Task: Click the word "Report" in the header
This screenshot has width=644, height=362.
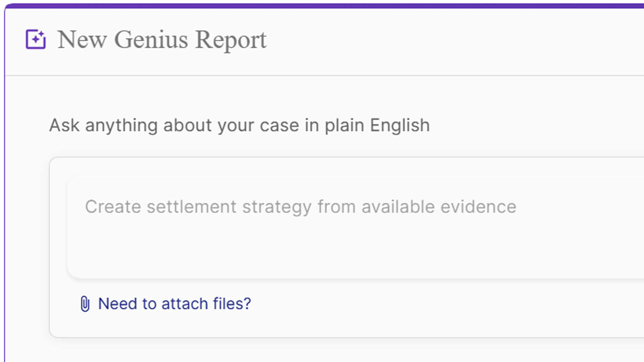Action: [x=231, y=40]
